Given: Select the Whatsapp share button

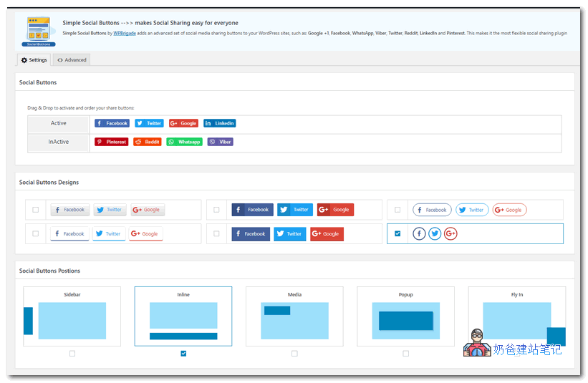Looking at the screenshot, I should tap(185, 142).
